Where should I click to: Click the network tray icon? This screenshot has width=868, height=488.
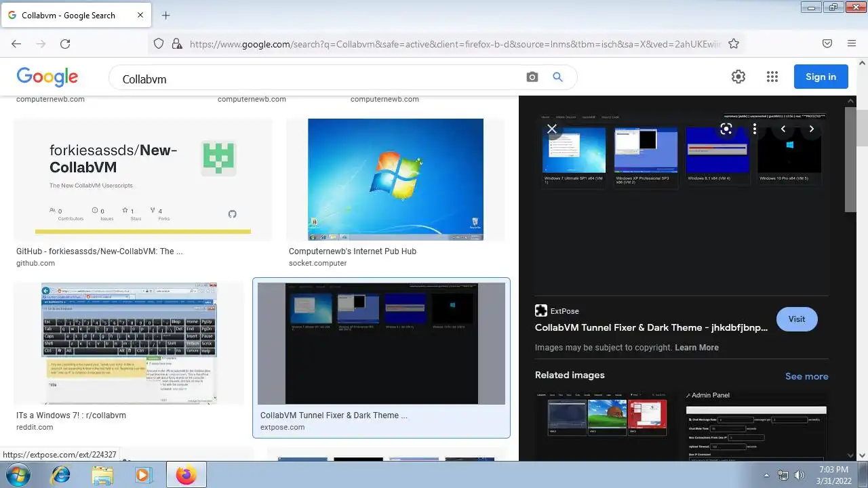click(x=783, y=475)
